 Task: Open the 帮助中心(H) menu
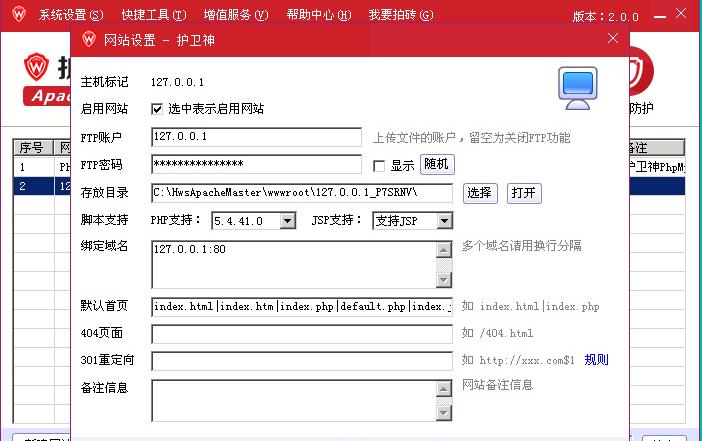pos(319,15)
